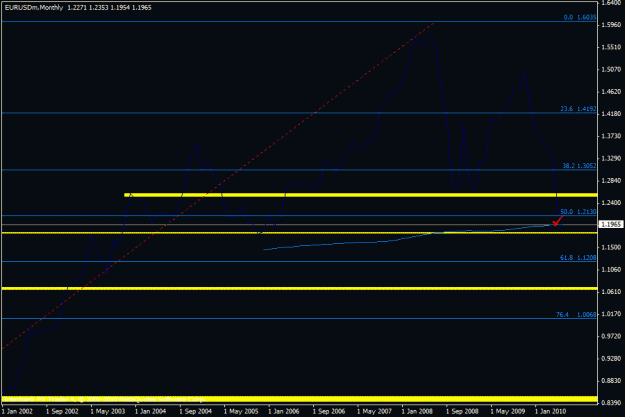Click price axis label 1.3730
This screenshot has height=417, width=625.
pyautogui.click(x=611, y=136)
